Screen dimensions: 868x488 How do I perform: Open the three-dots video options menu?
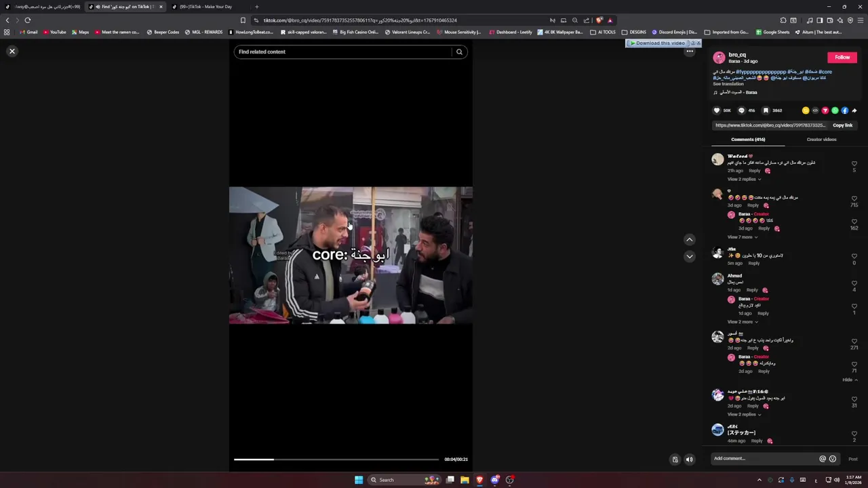point(690,52)
